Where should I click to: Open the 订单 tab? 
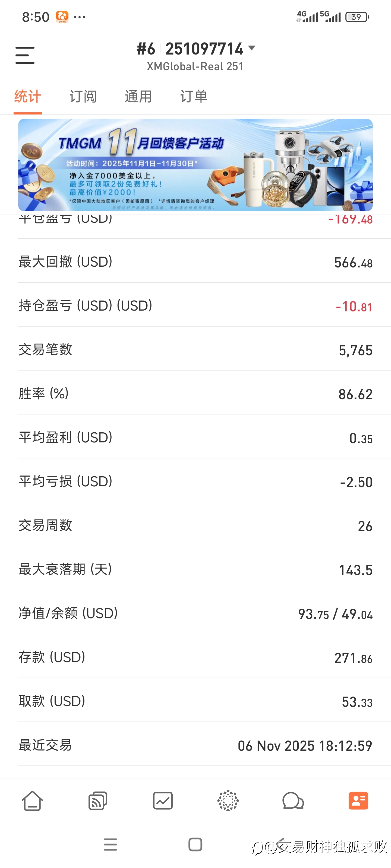(x=194, y=97)
